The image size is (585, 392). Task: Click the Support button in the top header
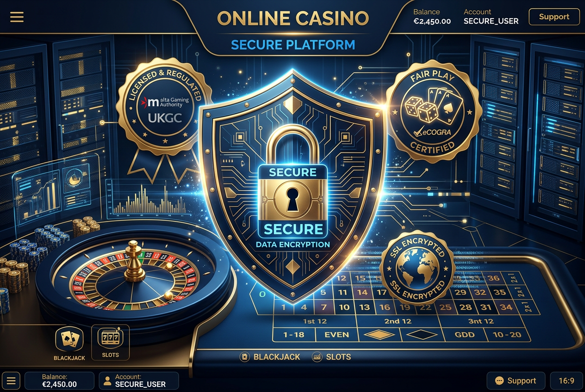(554, 17)
